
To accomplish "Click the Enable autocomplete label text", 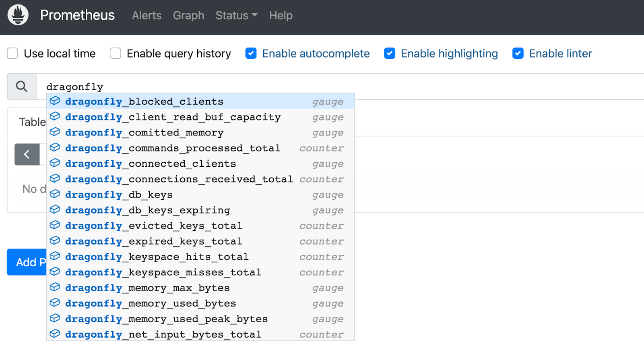I will 316,54.
